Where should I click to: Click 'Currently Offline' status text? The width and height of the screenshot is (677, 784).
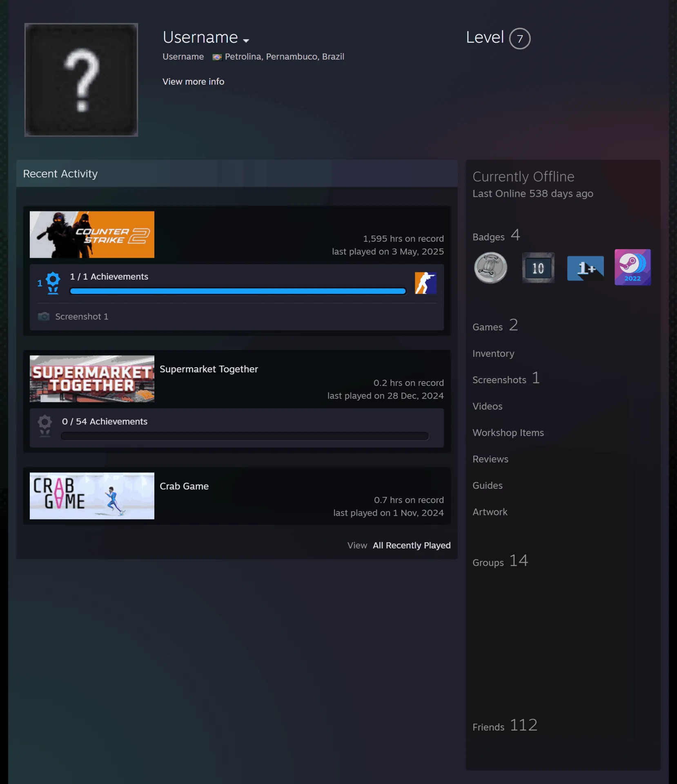pos(523,177)
